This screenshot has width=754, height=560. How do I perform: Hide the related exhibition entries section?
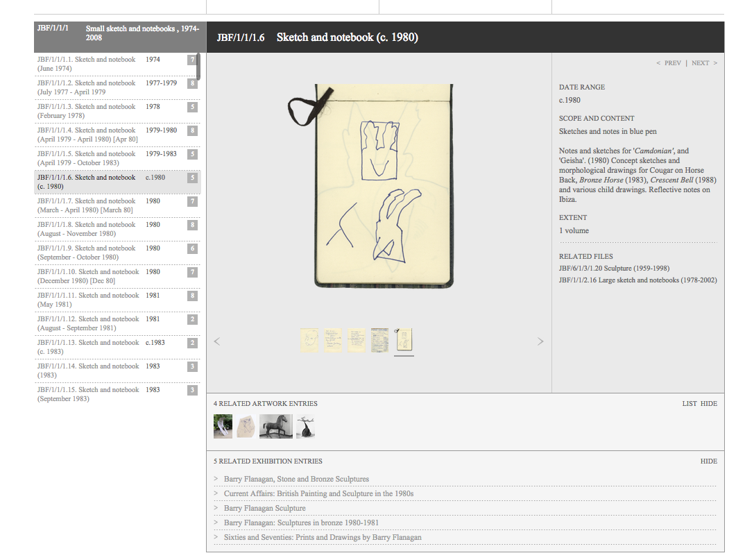pyautogui.click(x=708, y=461)
